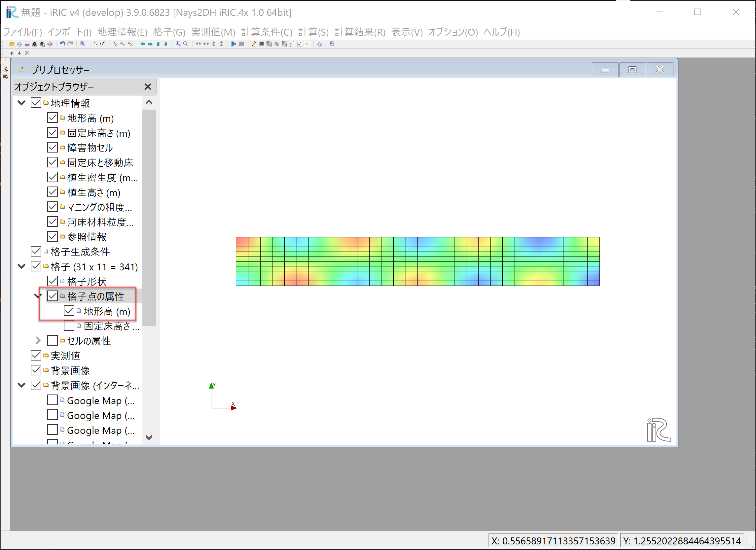Click the Fit view magnifier icon
Viewport: 756px width, 550px height.
point(82,44)
